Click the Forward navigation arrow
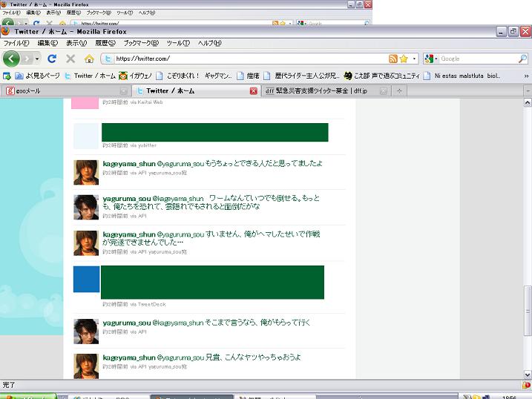Image resolution: width=532 pixels, height=399 pixels. click(x=27, y=59)
